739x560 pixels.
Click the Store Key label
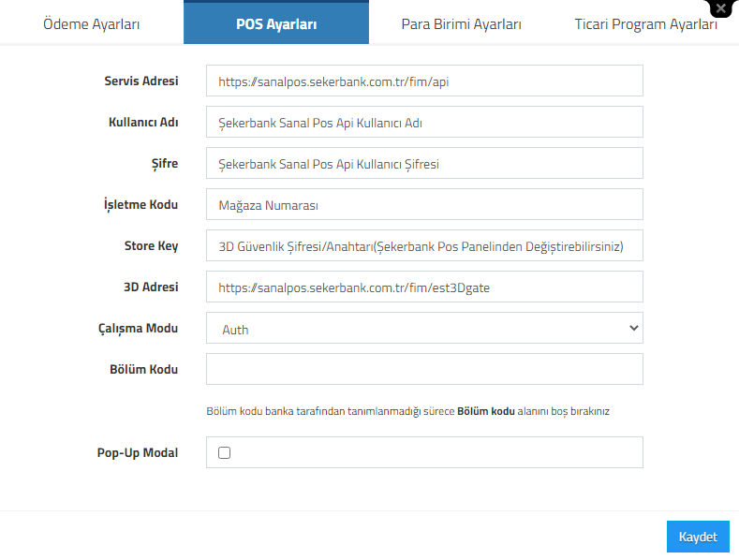pos(152,245)
